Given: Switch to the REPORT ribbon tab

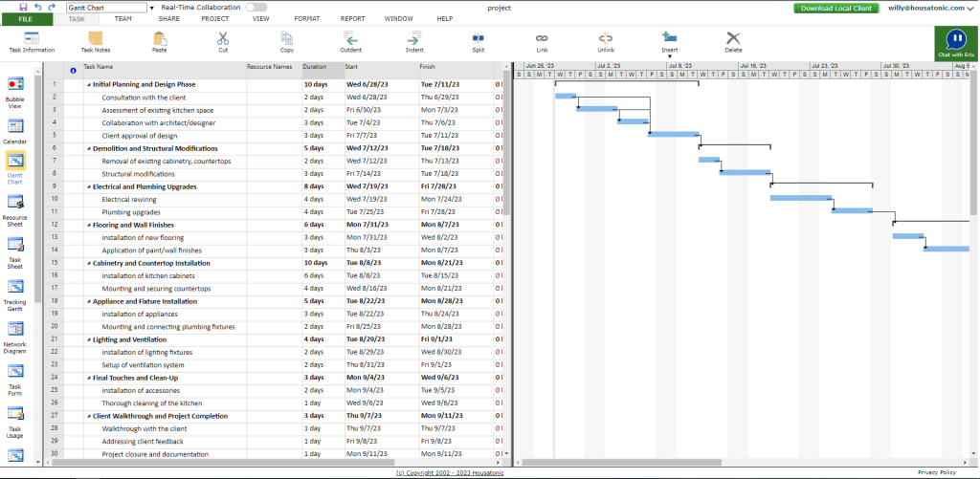Looking at the screenshot, I should click(352, 18).
